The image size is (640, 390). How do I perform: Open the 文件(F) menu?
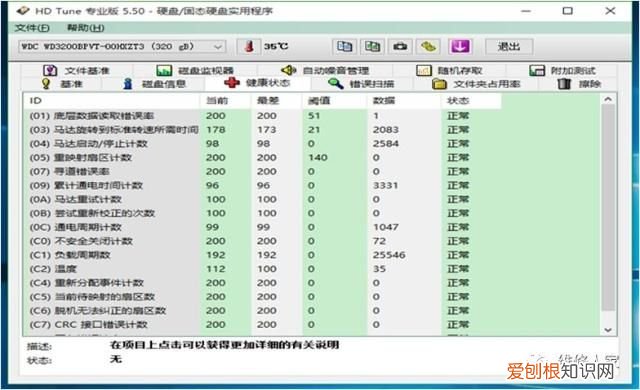32,28
